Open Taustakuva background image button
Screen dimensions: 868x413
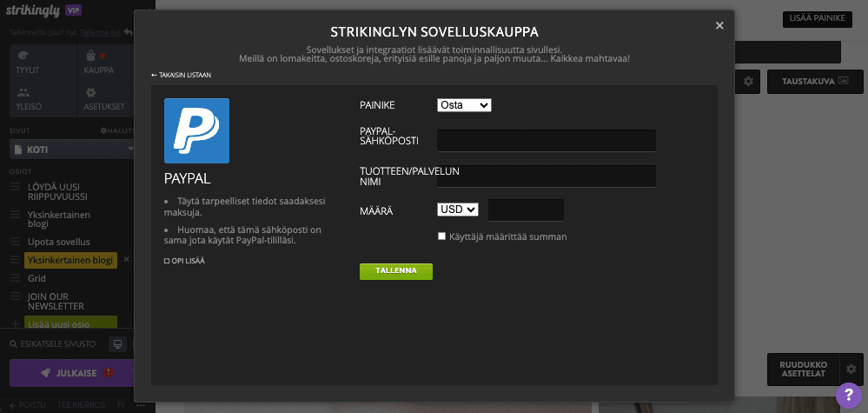click(815, 82)
